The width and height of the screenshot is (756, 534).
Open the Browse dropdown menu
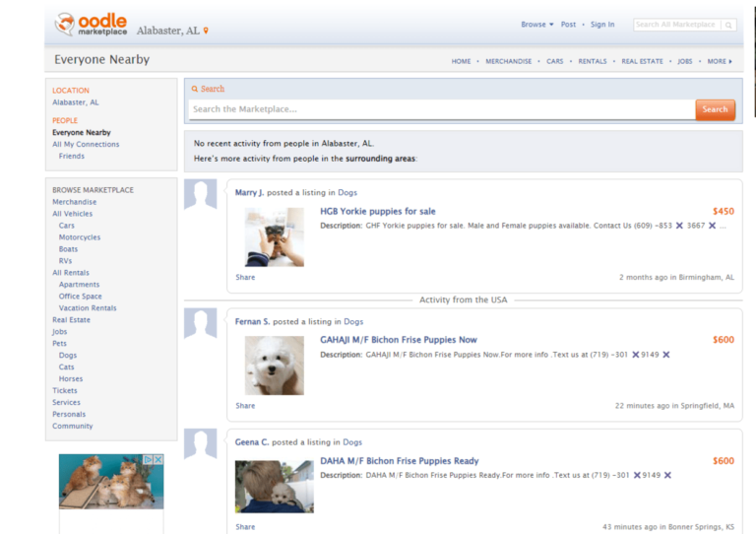coord(537,25)
